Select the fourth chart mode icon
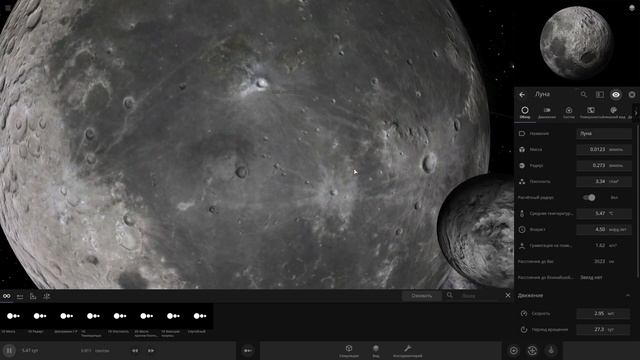The width and height of the screenshot is (640, 360). pyautogui.click(x=47, y=296)
